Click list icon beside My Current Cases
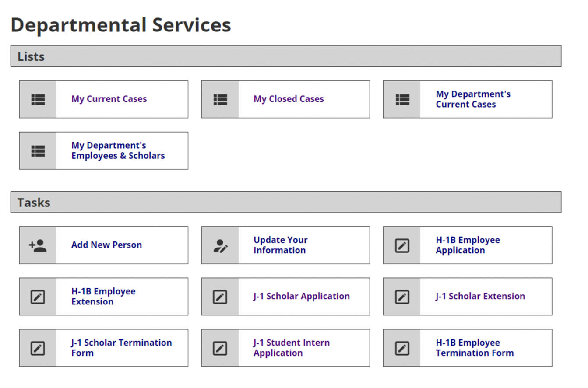588x388 pixels. click(38, 100)
